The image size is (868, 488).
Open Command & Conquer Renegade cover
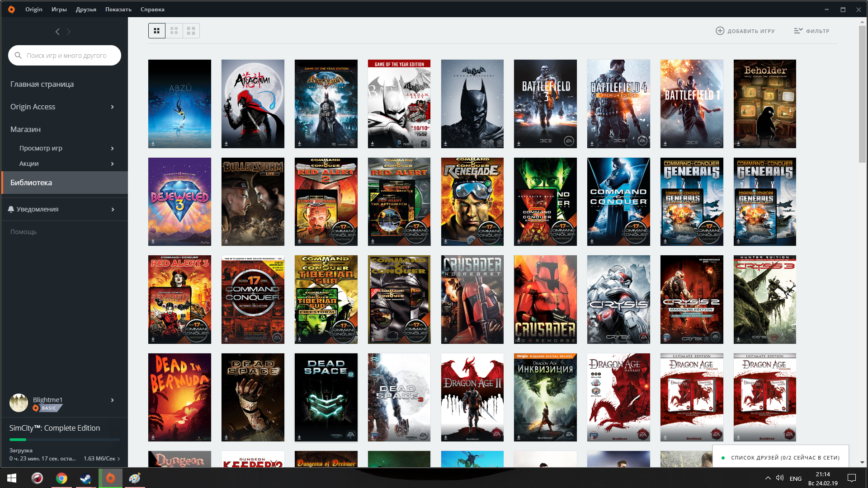tap(472, 202)
